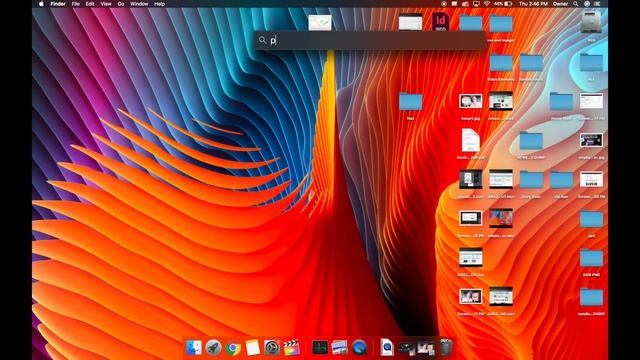
Task: Select the old files folder
Action: tap(561, 180)
